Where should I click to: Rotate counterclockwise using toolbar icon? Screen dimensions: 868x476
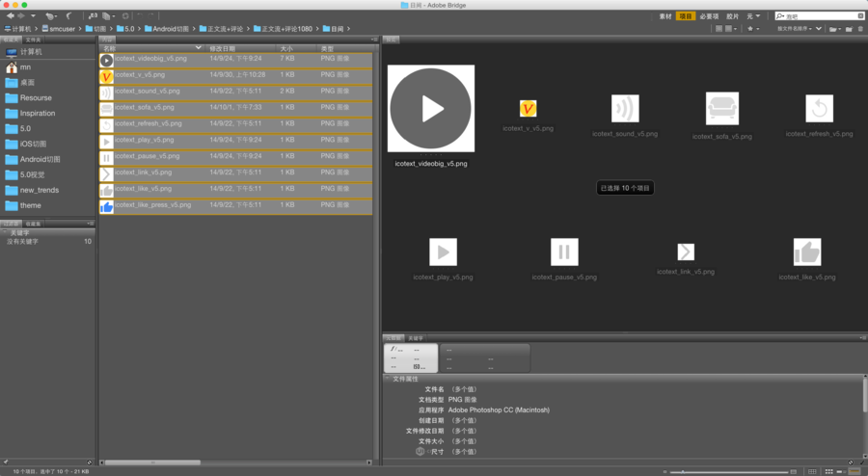coord(140,16)
